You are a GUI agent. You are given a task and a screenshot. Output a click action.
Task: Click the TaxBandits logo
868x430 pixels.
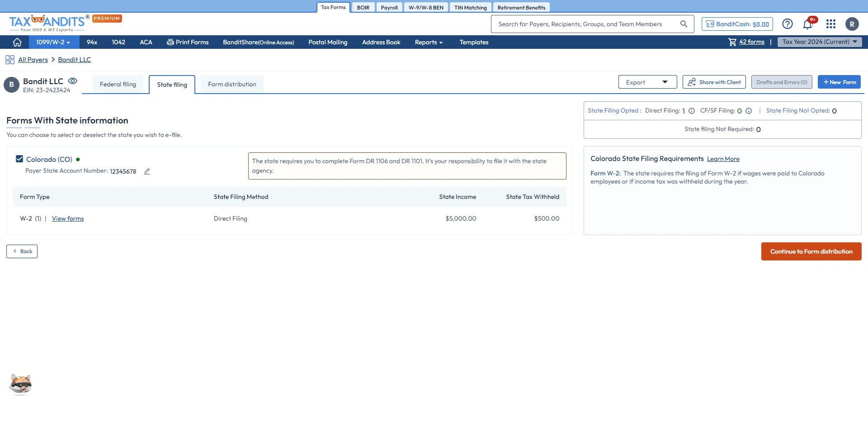[x=47, y=23]
